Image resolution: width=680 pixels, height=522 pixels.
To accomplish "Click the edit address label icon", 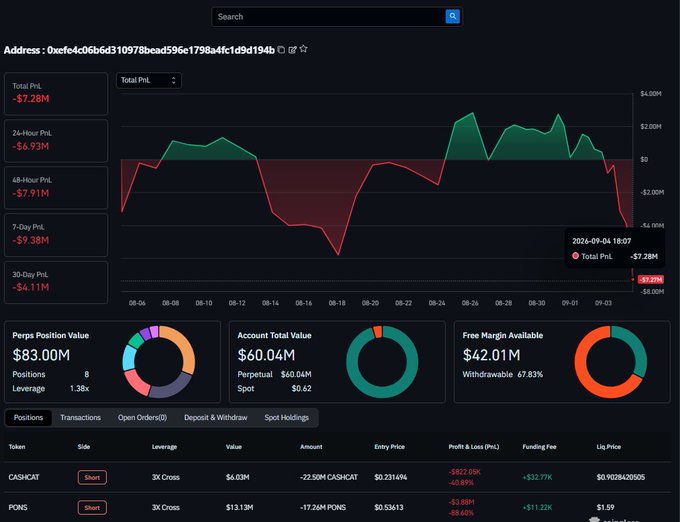I will click(x=292, y=50).
